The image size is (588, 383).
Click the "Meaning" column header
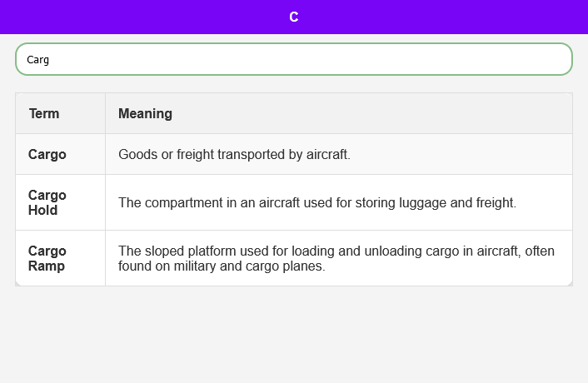tap(145, 113)
